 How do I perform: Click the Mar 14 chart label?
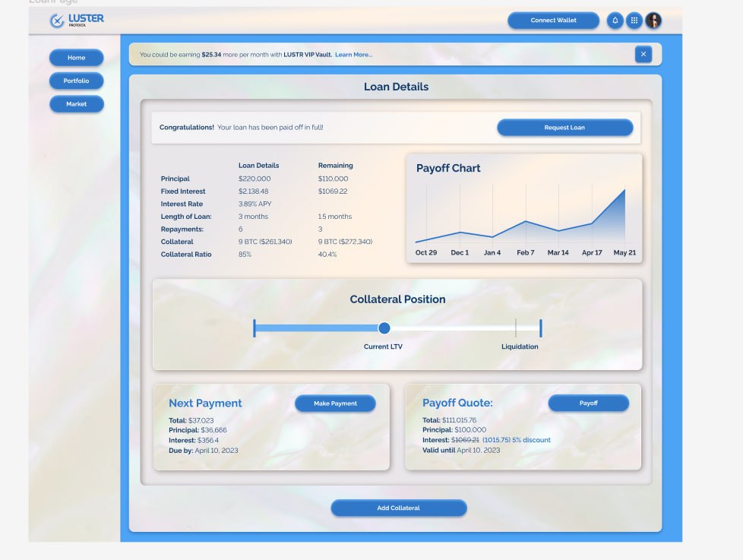558,252
